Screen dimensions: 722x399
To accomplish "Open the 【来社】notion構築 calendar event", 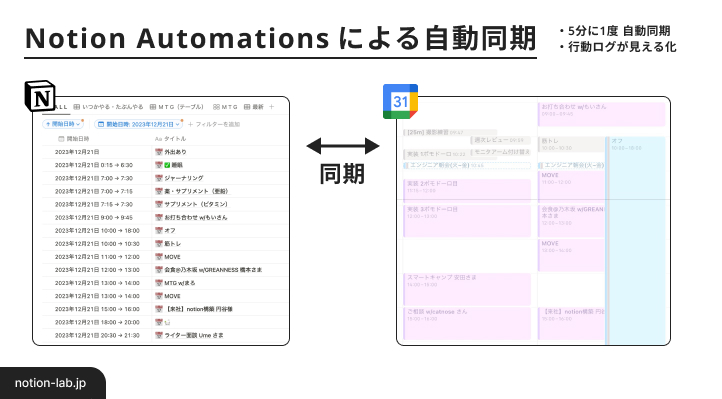I will [x=571, y=324].
